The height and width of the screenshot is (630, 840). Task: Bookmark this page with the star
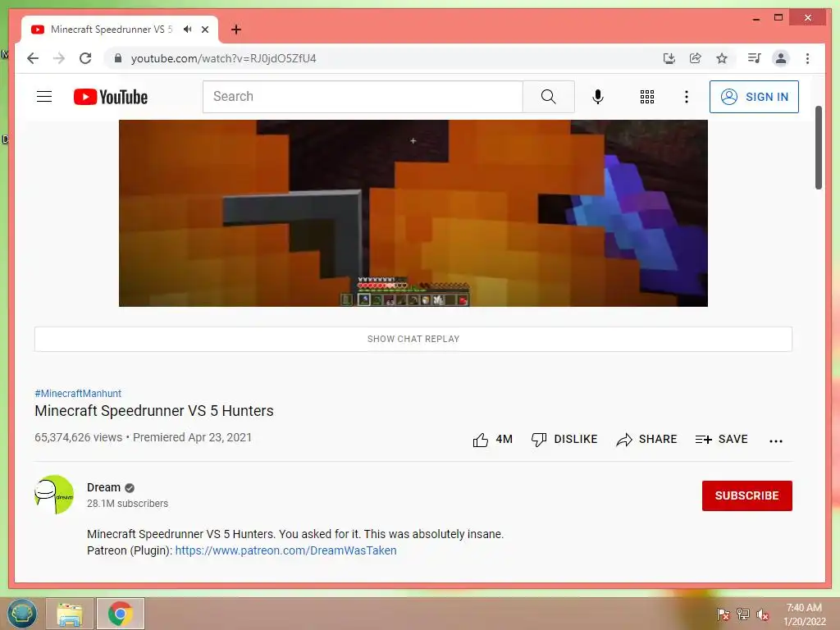pyautogui.click(x=722, y=58)
